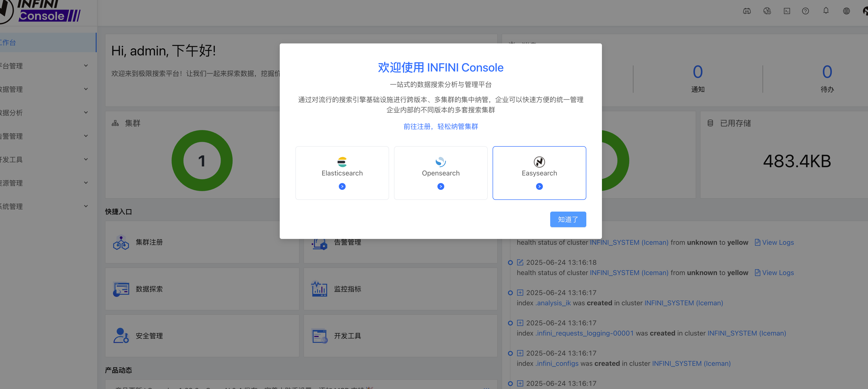Expand the 告警管理 sidebar chevron

tap(86, 136)
